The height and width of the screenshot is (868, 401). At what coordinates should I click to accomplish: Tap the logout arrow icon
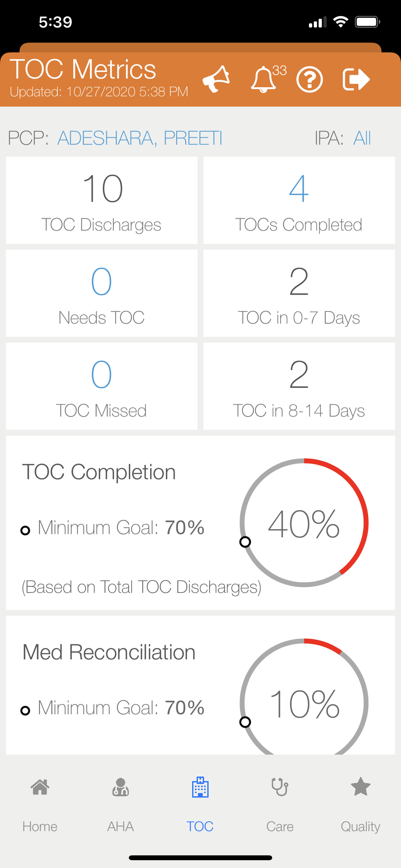(356, 79)
